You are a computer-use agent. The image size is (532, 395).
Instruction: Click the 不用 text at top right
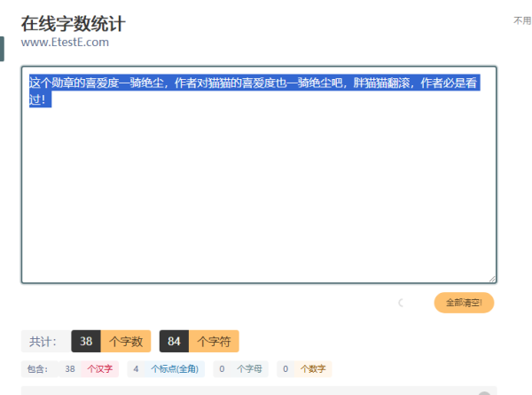522,20
